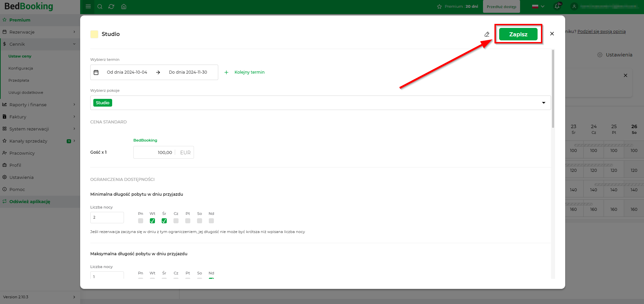Click the dialog vertical scrollbar
The image size is (644, 304).
click(553, 89)
